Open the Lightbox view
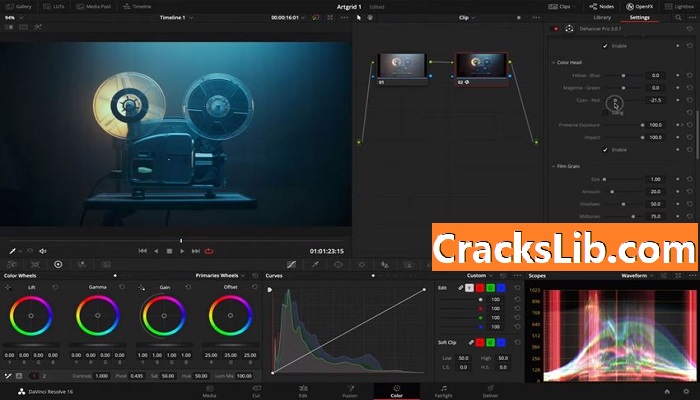This screenshot has height=400, width=700. pyautogui.click(x=679, y=6)
